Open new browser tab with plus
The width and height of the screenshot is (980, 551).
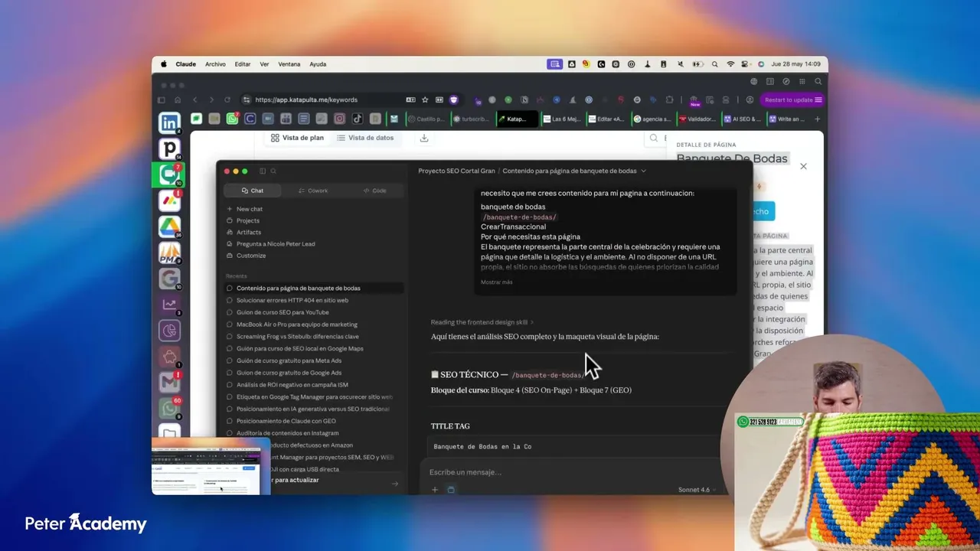coord(817,119)
